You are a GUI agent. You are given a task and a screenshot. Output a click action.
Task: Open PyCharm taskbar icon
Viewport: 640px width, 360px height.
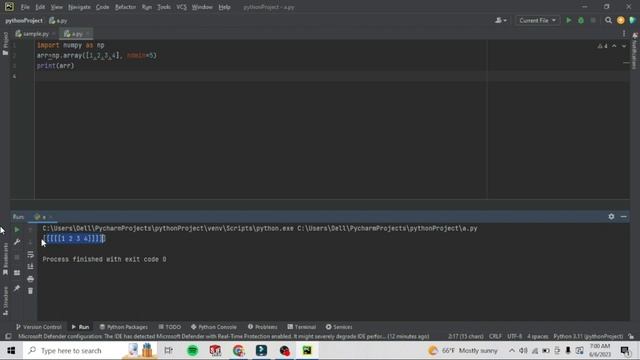[x=307, y=351]
